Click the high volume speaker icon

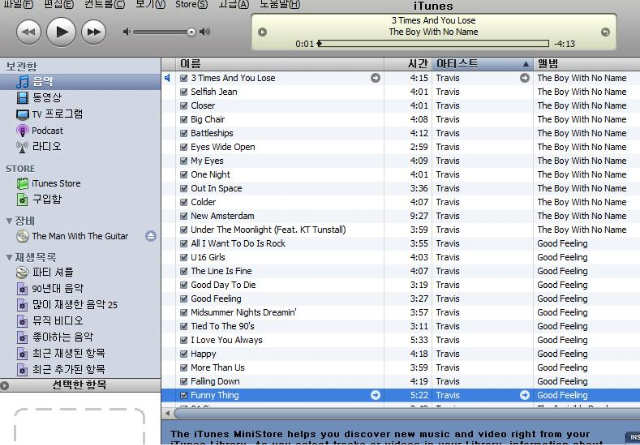(x=204, y=32)
